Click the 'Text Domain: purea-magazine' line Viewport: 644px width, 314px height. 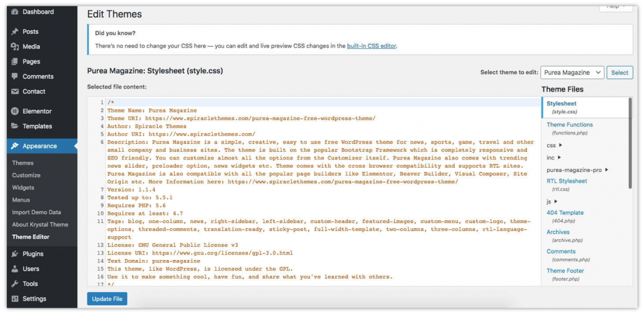tap(153, 261)
